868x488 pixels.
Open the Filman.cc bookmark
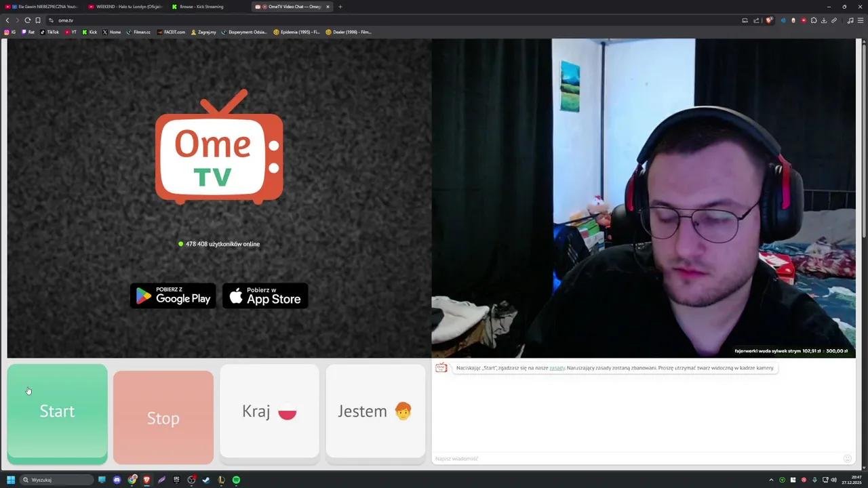click(x=138, y=32)
